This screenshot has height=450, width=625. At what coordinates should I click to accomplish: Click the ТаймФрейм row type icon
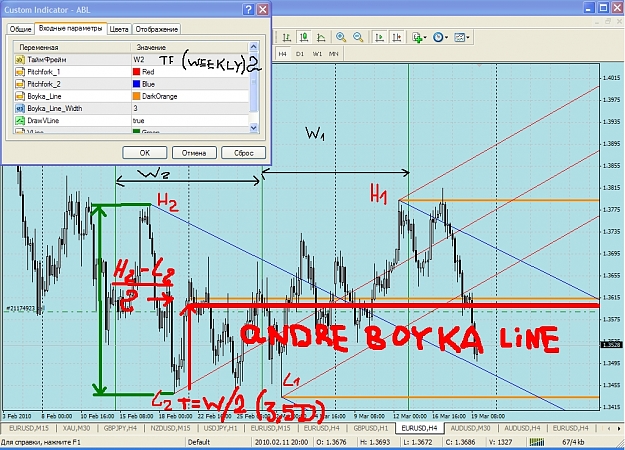pyautogui.click(x=20, y=60)
